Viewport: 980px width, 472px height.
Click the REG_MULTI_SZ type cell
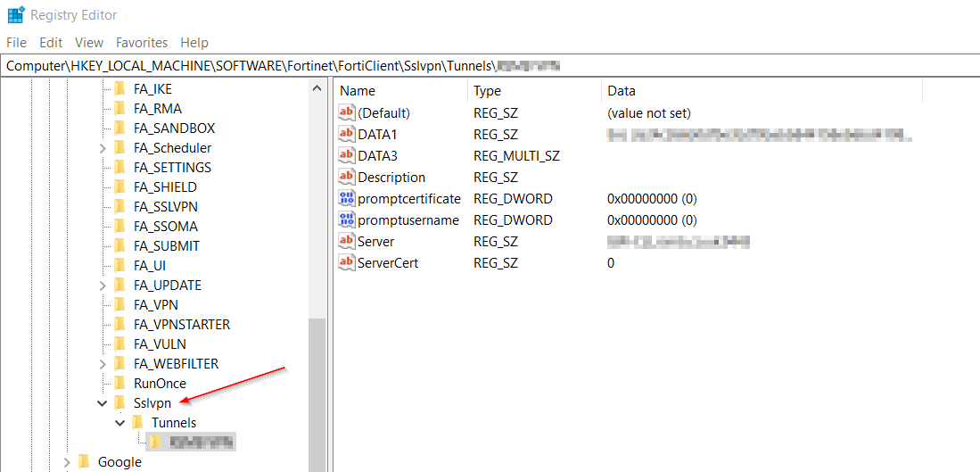[x=517, y=156]
